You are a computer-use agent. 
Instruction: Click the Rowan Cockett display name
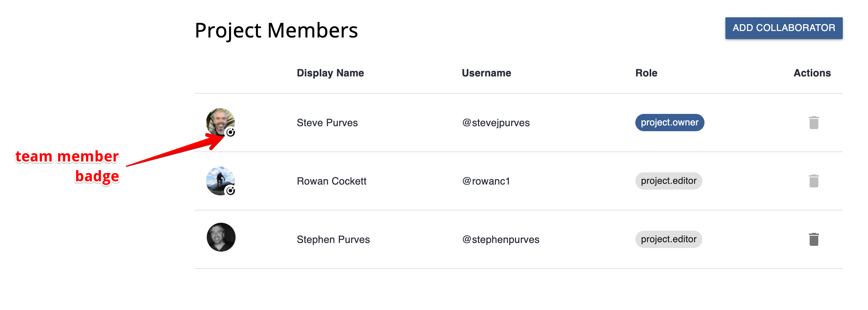331,181
